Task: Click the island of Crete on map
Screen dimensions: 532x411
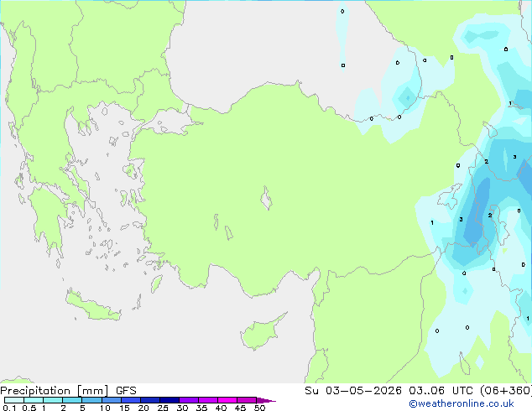Action: click(x=92, y=306)
